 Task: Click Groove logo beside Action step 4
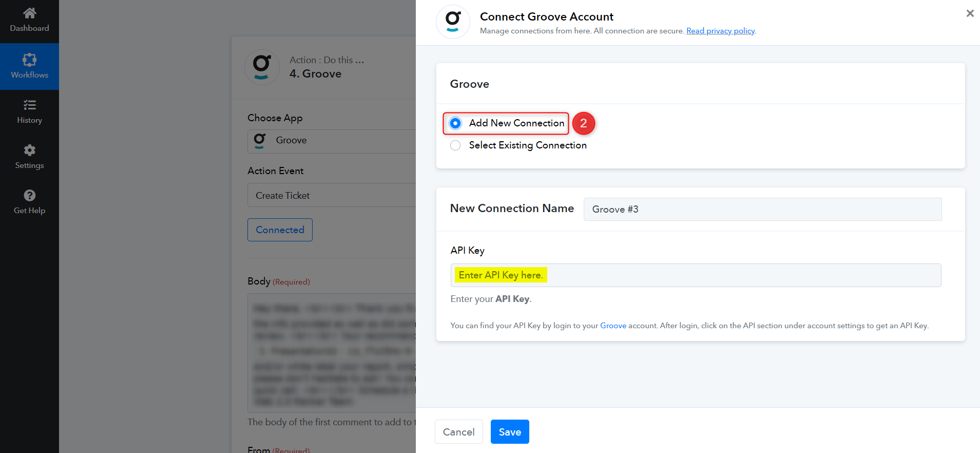262,67
